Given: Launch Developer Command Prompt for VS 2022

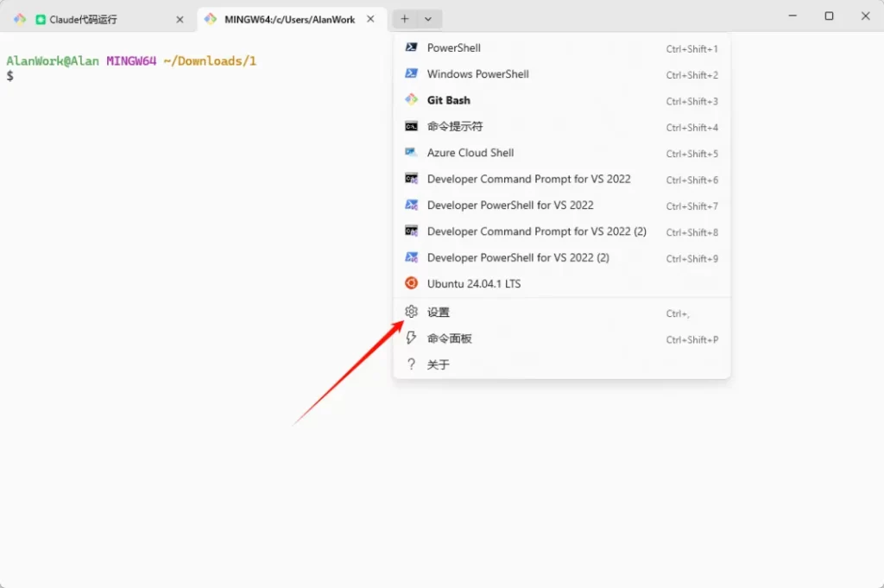Looking at the screenshot, I should (x=561, y=179).
